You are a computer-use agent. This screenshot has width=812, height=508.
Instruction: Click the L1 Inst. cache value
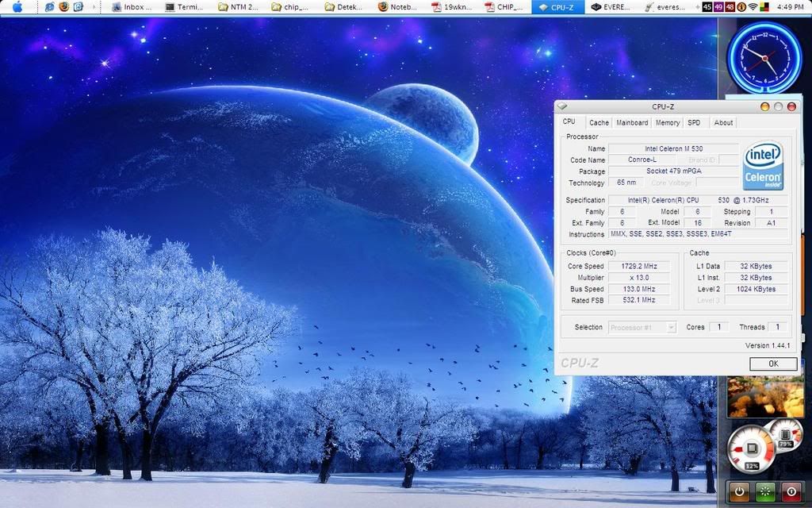coord(756,278)
